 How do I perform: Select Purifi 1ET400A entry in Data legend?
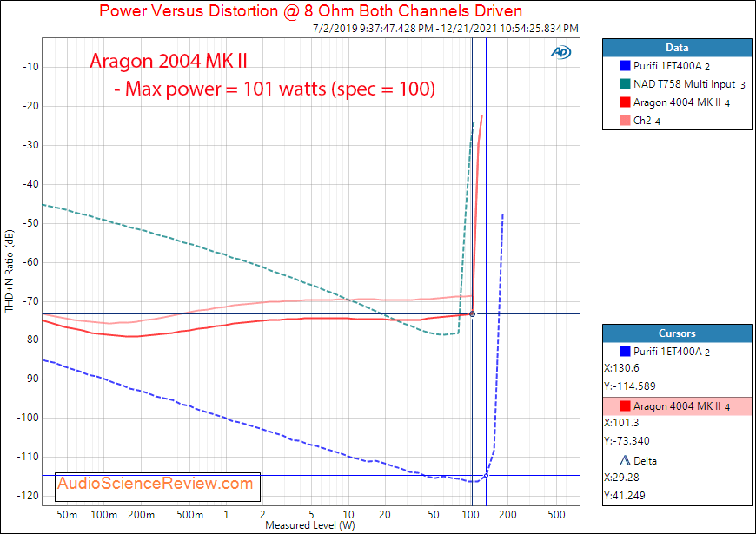[671, 65]
